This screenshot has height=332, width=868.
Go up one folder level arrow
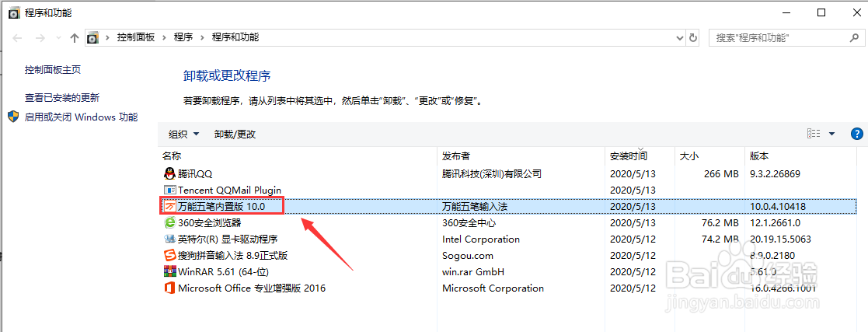coord(75,37)
